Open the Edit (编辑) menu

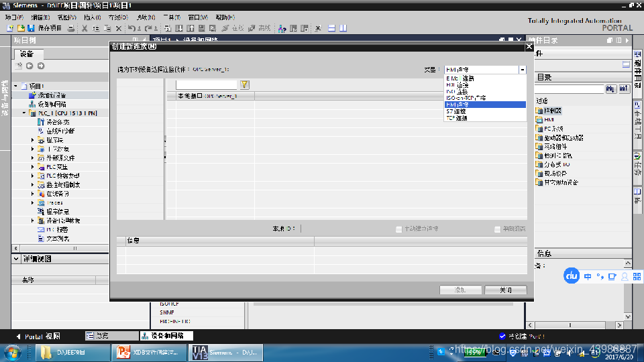[x=40, y=17]
